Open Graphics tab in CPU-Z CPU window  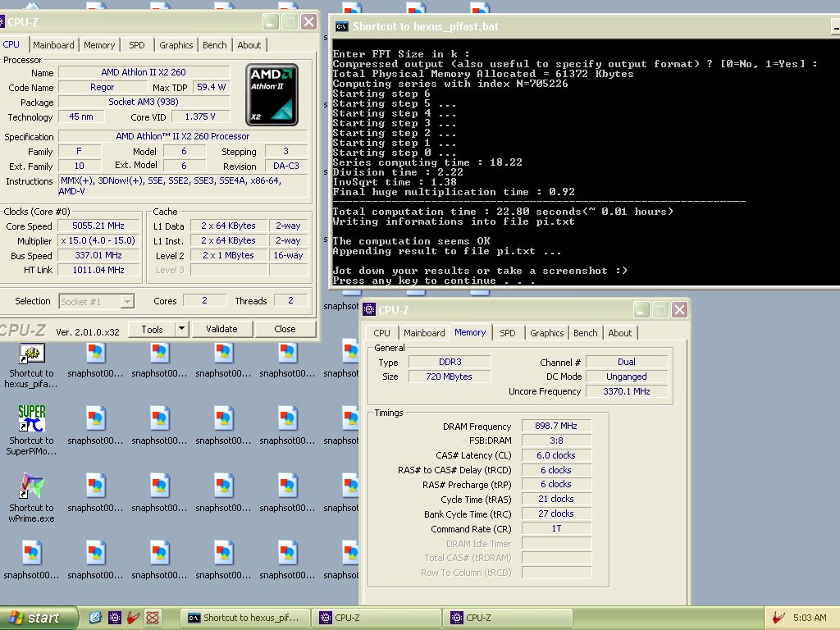pos(176,45)
